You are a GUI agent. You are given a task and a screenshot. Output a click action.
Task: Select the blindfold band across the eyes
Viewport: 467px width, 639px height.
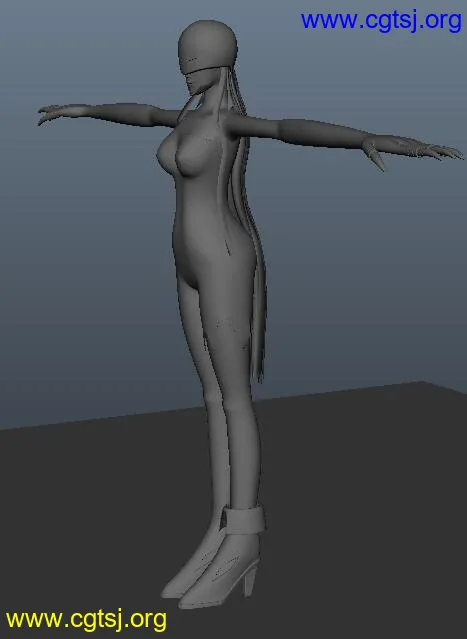pos(206,64)
